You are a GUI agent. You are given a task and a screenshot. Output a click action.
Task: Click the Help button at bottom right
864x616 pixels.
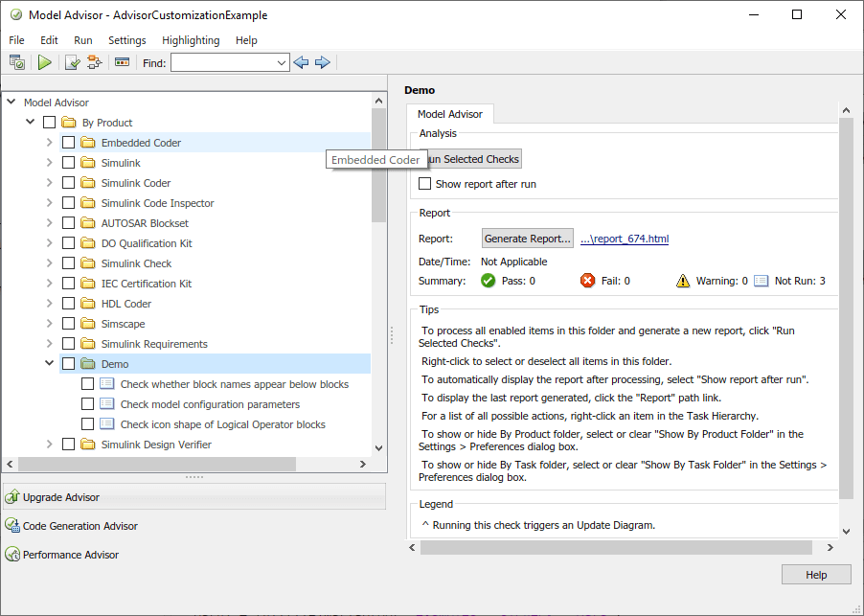point(816,575)
